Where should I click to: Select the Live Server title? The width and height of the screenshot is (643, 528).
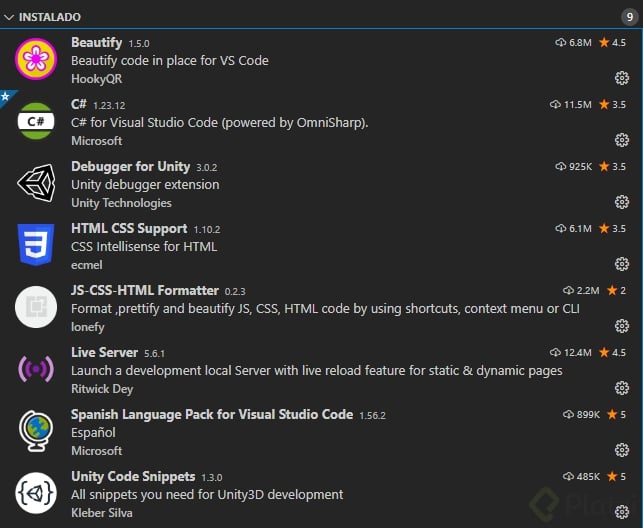click(104, 352)
